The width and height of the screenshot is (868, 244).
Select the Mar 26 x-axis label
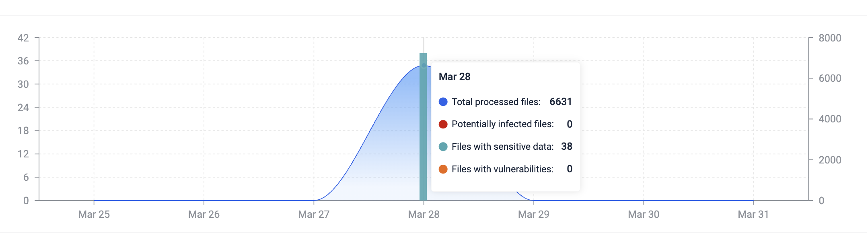pos(204,214)
